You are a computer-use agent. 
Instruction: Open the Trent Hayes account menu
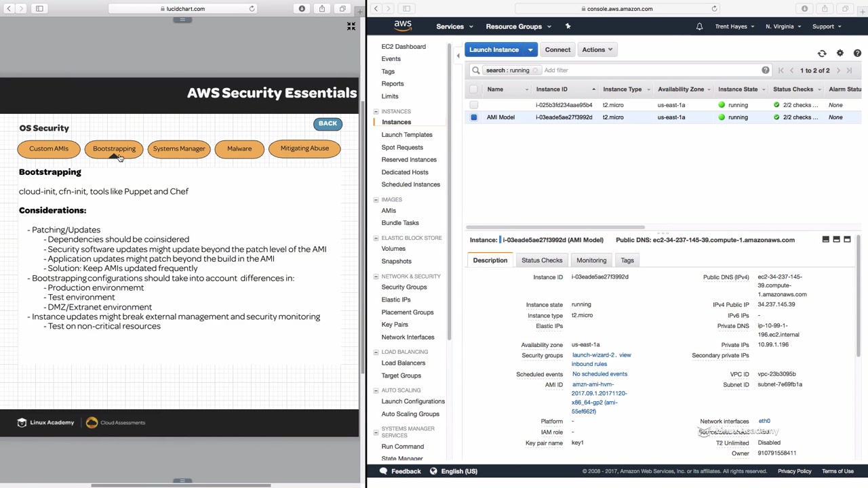[x=735, y=26]
